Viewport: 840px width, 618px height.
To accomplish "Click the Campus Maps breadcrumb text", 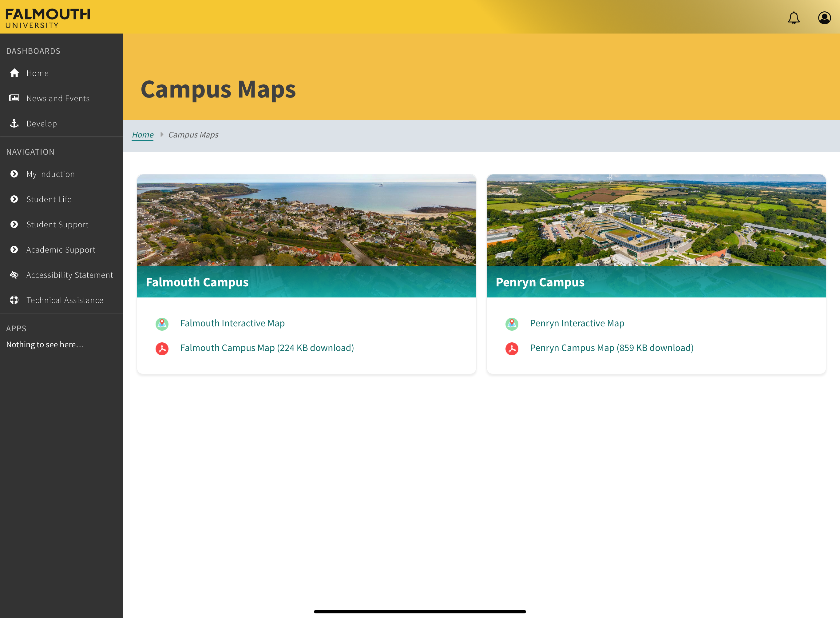I will point(193,135).
